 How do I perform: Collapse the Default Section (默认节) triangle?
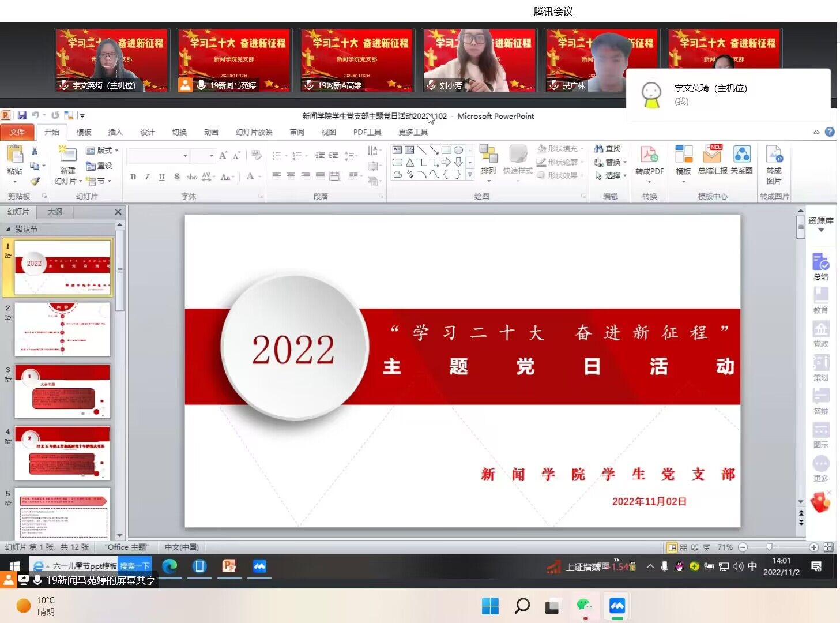[8, 229]
